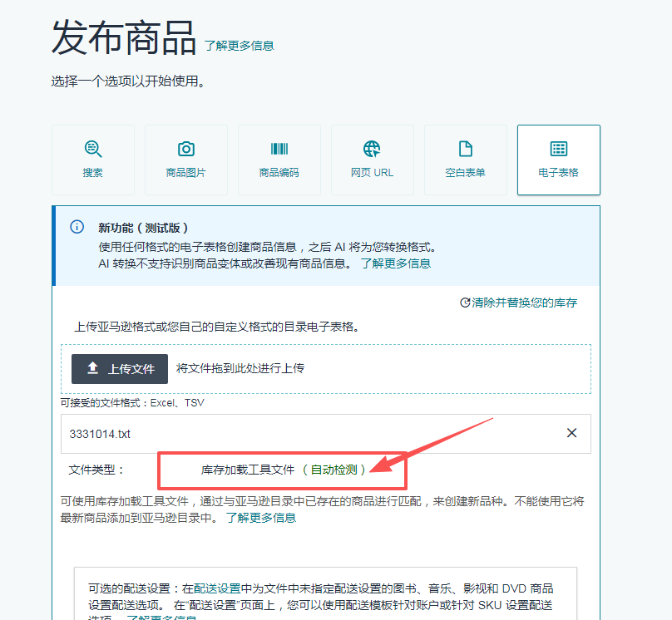Open the 配送设置 link in shipping note

217,588
